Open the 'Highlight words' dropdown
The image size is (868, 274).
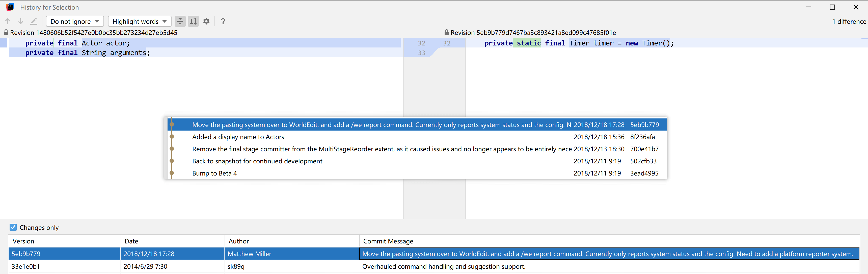140,21
